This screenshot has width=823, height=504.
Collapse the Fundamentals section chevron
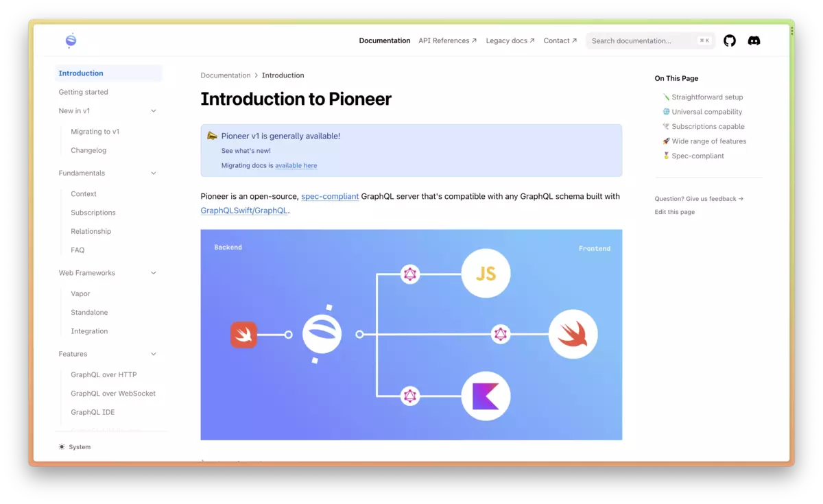pyautogui.click(x=154, y=173)
